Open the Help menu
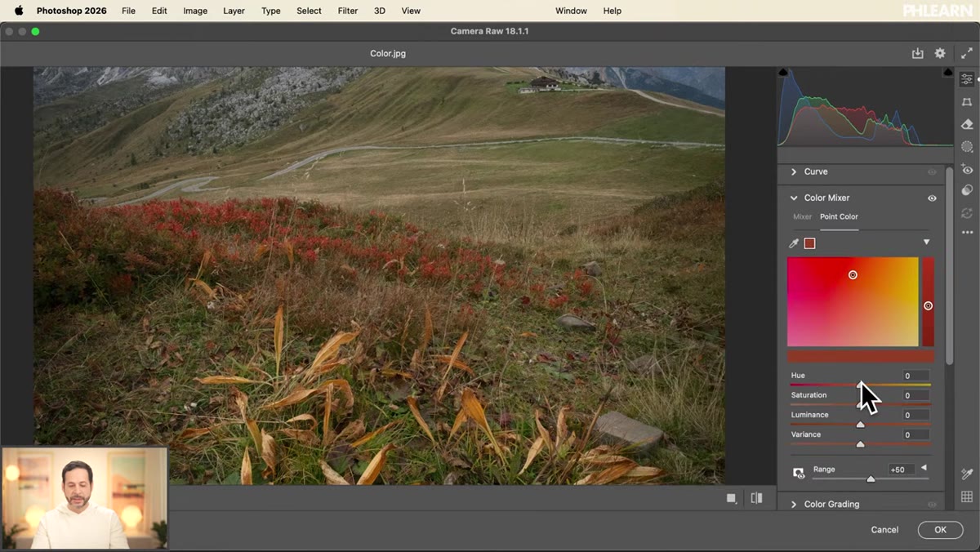The width and height of the screenshot is (980, 552). (612, 11)
